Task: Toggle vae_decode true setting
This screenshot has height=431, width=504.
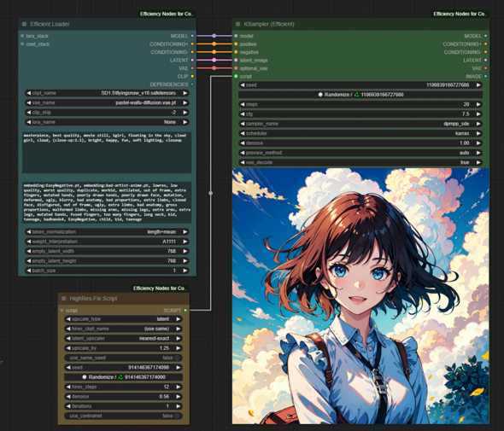Action: [x=360, y=162]
